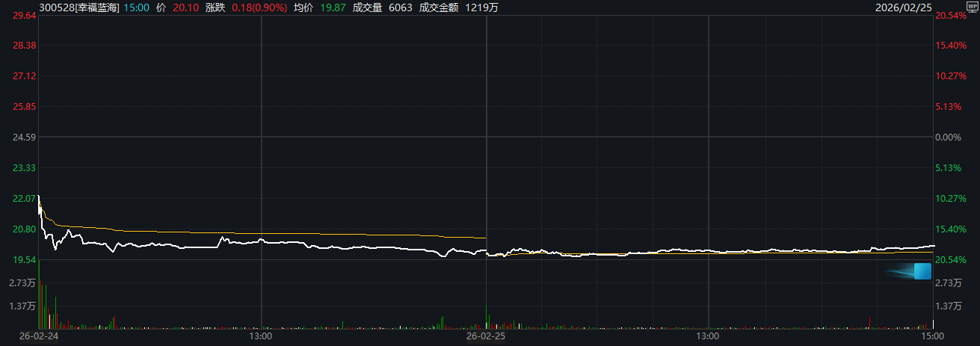980x346 pixels.
Task: Click the 26-02-25 date axis label
Action: pos(486,337)
